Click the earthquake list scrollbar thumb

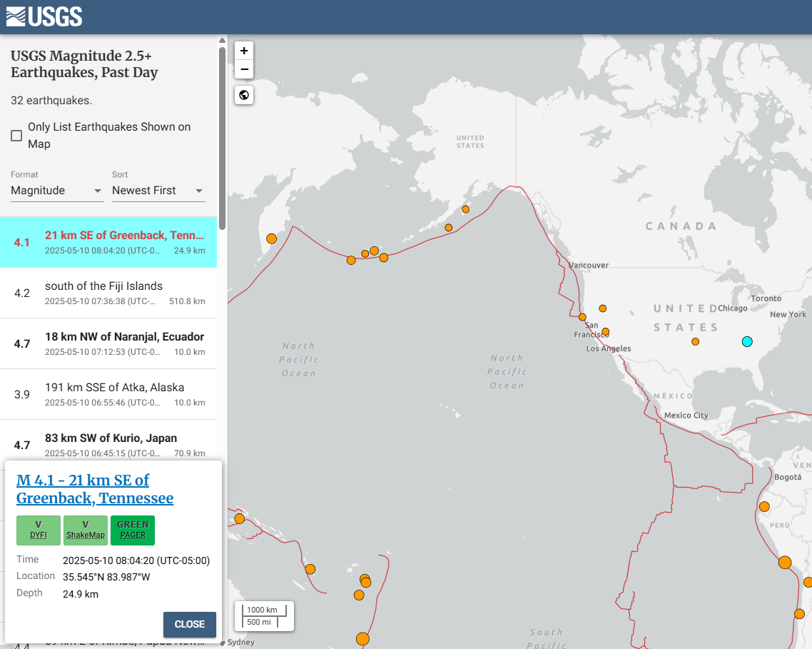click(222, 138)
